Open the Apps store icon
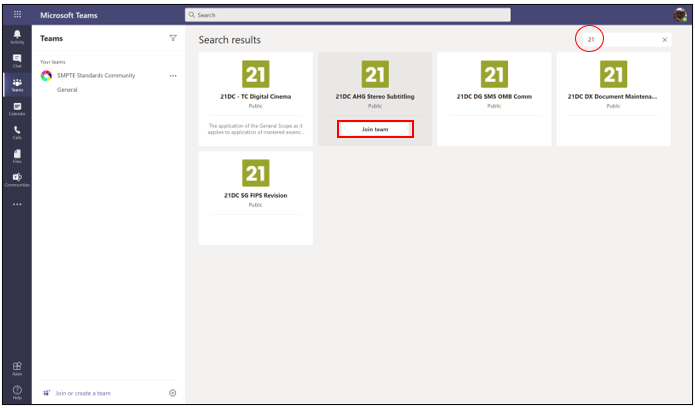Screen dimensions: 695x408 click(x=17, y=369)
